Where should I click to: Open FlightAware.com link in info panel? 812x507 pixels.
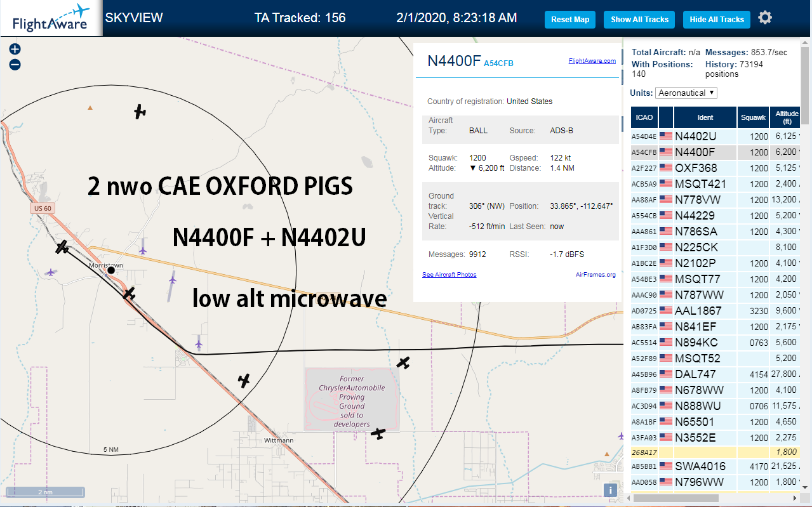coord(592,61)
